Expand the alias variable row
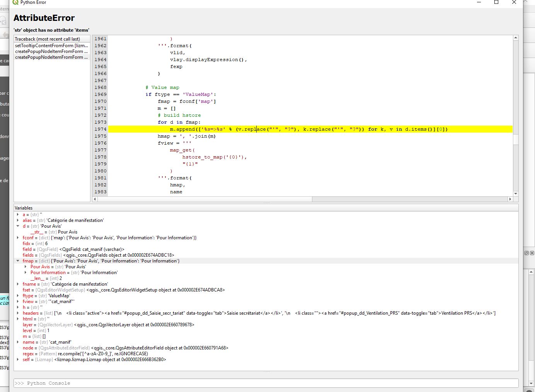This screenshot has width=535, height=392. pyautogui.click(x=18, y=220)
